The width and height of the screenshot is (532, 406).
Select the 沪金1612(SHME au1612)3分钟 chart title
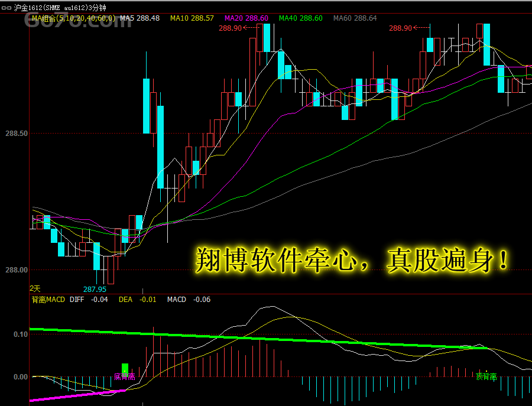pyautogui.click(x=60, y=8)
